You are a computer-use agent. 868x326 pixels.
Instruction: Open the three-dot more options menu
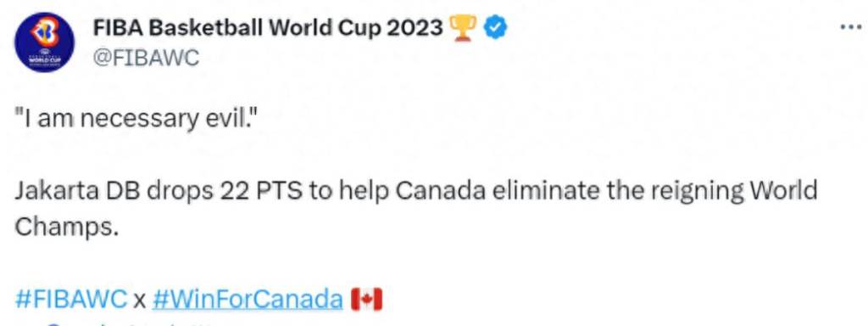click(851, 26)
